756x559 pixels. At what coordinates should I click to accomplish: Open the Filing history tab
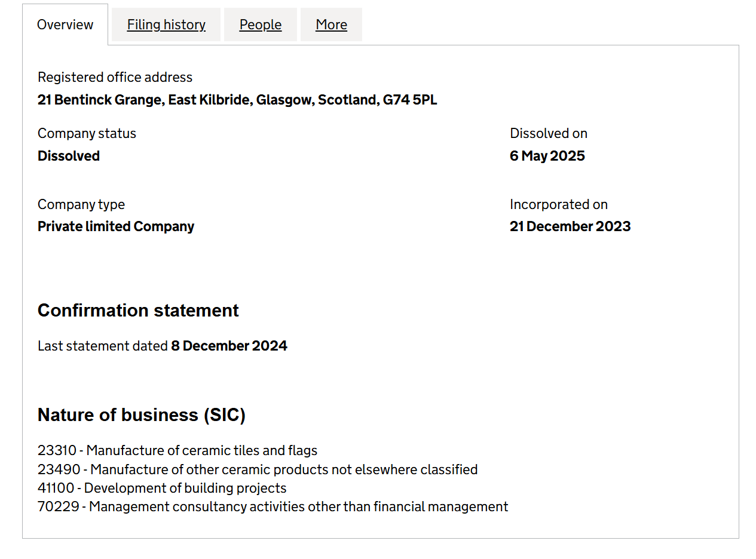click(x=166, y=24)
